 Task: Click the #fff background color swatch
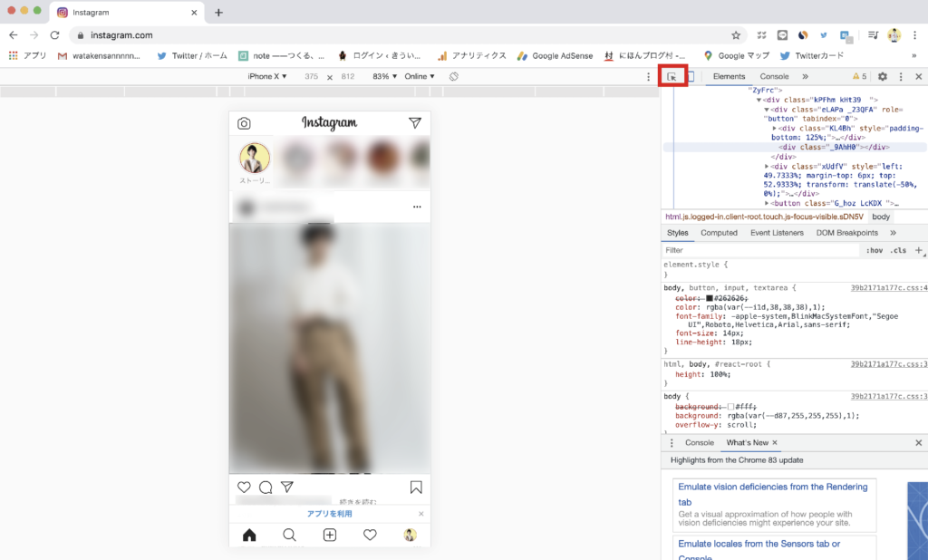pyautogui.click(x=731, y=407)
